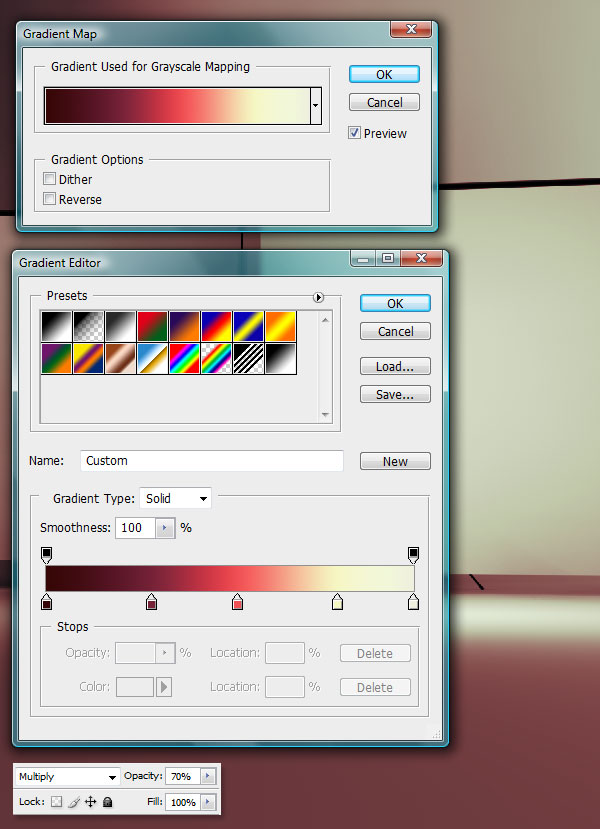This screenshot has width=600, height=829.
Task: Open the Gradient Type dropdown
Action: [176, 498]
